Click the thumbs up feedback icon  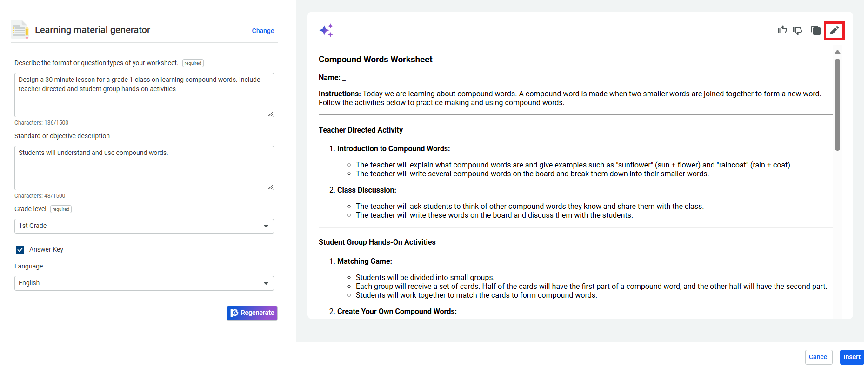point(782,30)
